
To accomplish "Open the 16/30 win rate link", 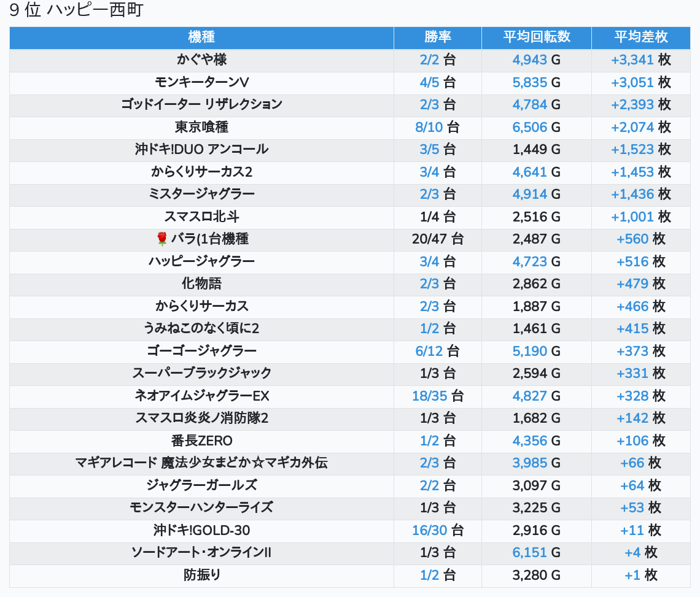I will point(429,531).
